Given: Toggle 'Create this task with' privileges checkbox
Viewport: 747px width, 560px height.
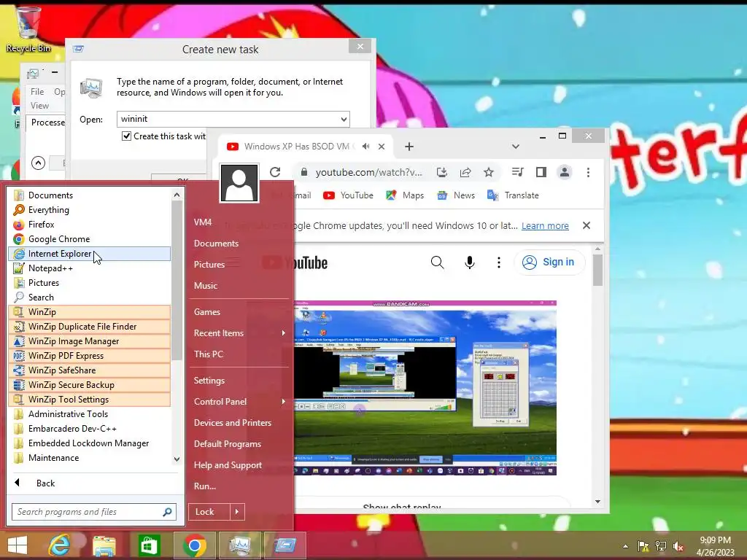Looking at the screenshot, I should point(127,136).
